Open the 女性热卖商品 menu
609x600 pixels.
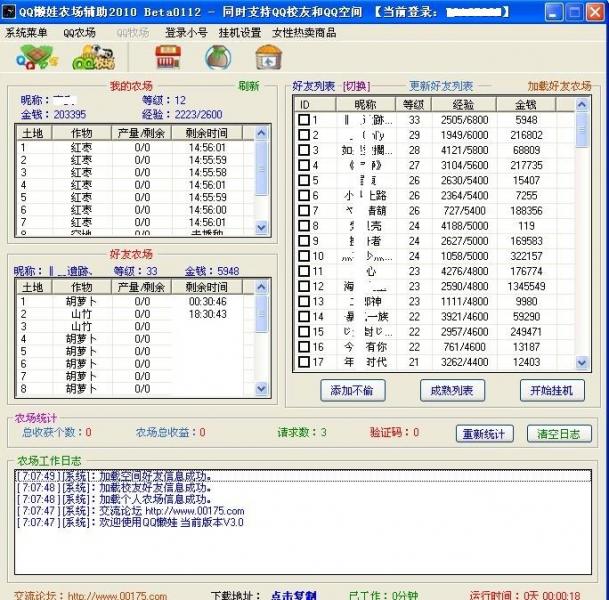304,33
